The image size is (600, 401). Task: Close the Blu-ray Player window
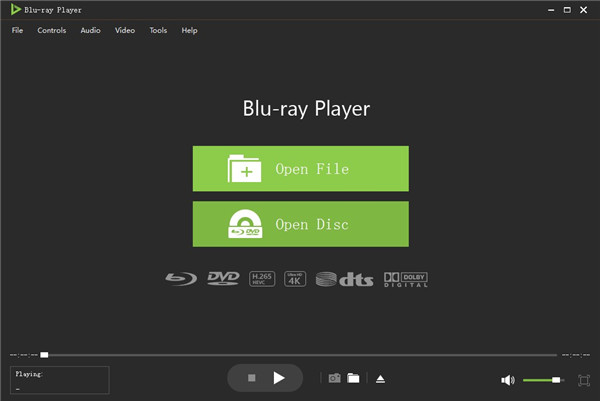coord(584,10)
